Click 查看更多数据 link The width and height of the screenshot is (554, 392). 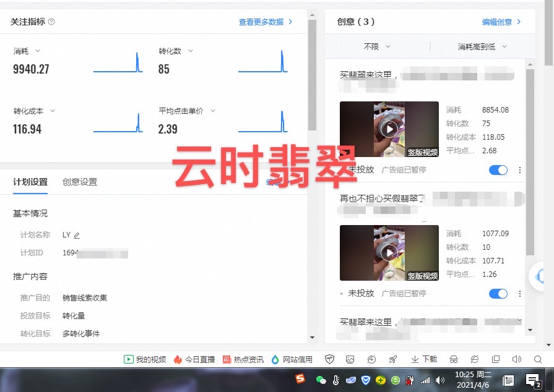click(266, 22)
